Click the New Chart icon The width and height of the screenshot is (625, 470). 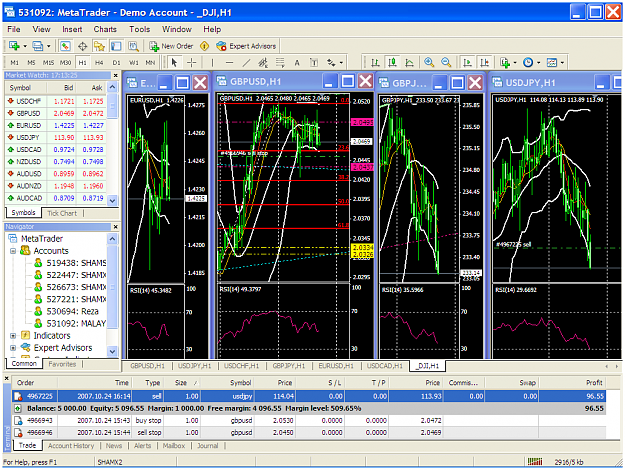tap(14, 46)
